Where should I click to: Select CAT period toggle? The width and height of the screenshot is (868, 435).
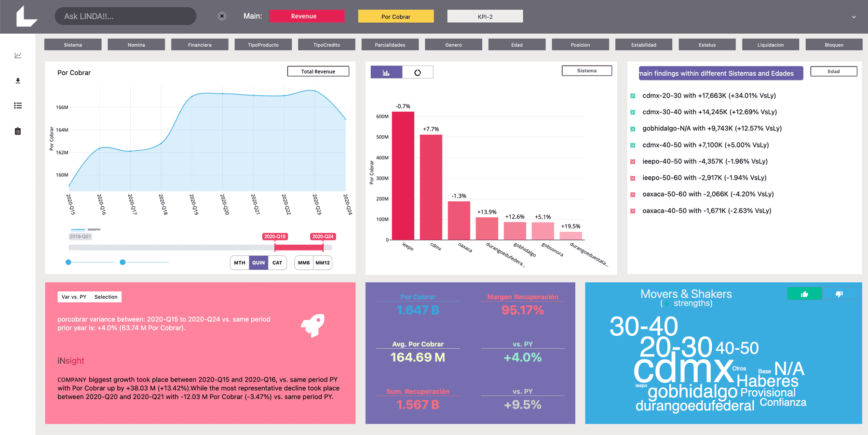(277, 263)
